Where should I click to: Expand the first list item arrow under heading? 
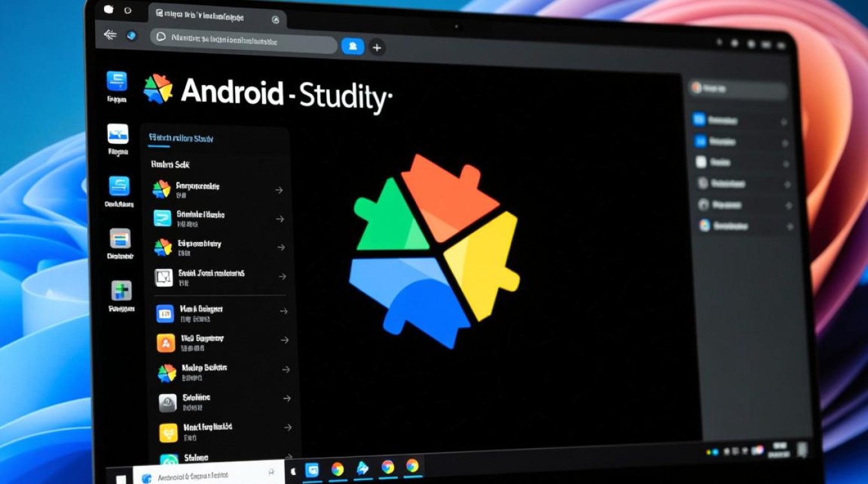click(x=279, y=190)
